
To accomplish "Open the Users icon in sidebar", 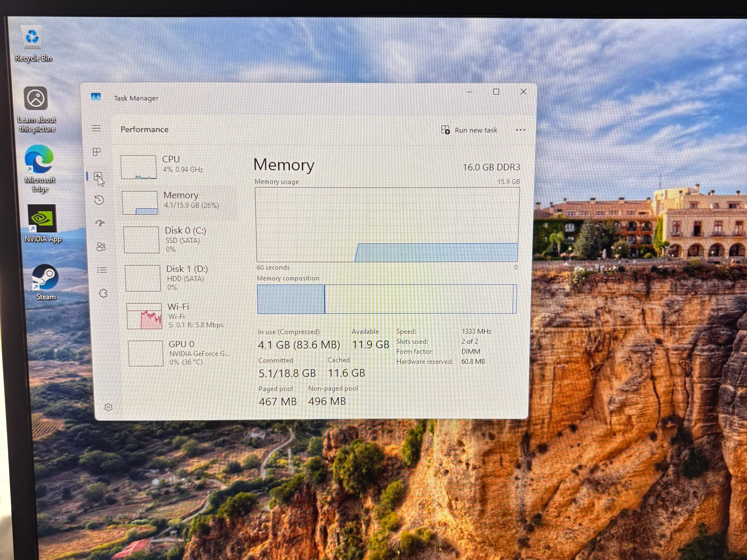I will click(x=101, y=247).
